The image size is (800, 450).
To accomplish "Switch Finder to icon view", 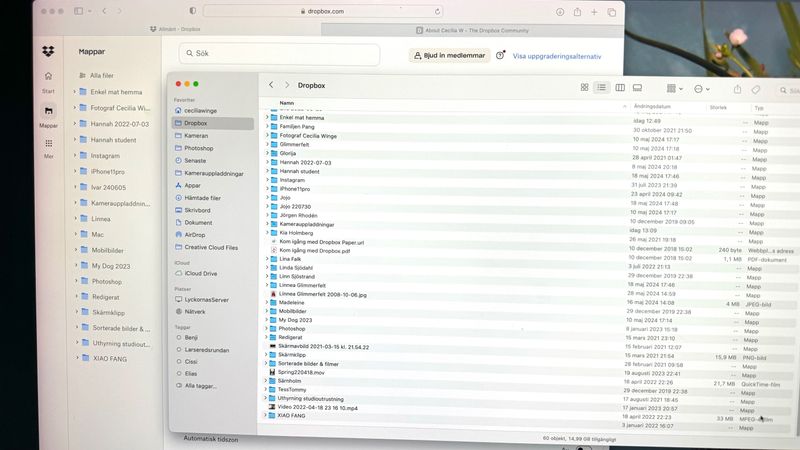I will pos(585,88).
